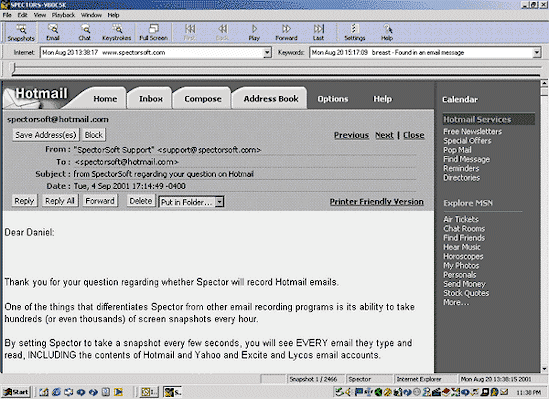
Task: Click the Reply button
Action: [x=24, y=201]
